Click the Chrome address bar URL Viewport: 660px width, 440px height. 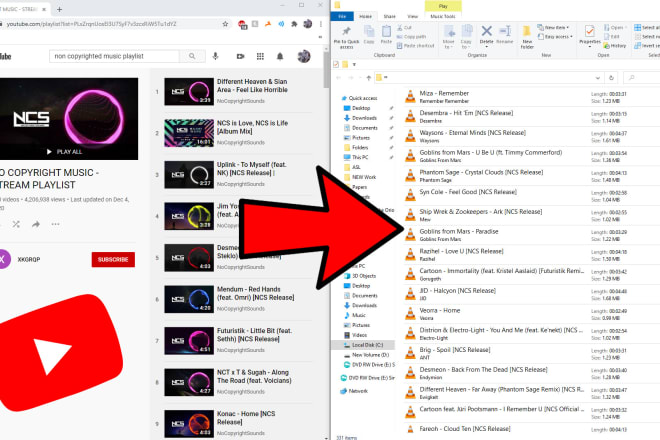91,24
